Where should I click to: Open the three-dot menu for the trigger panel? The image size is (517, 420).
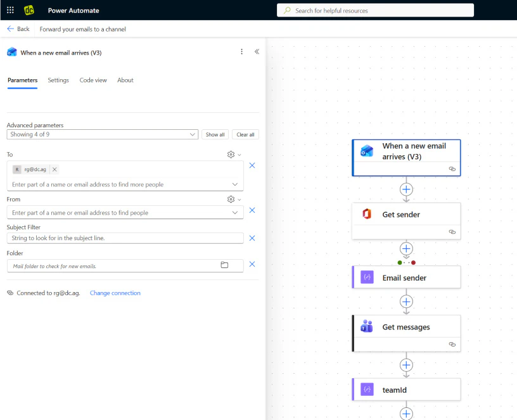(241, 51)
